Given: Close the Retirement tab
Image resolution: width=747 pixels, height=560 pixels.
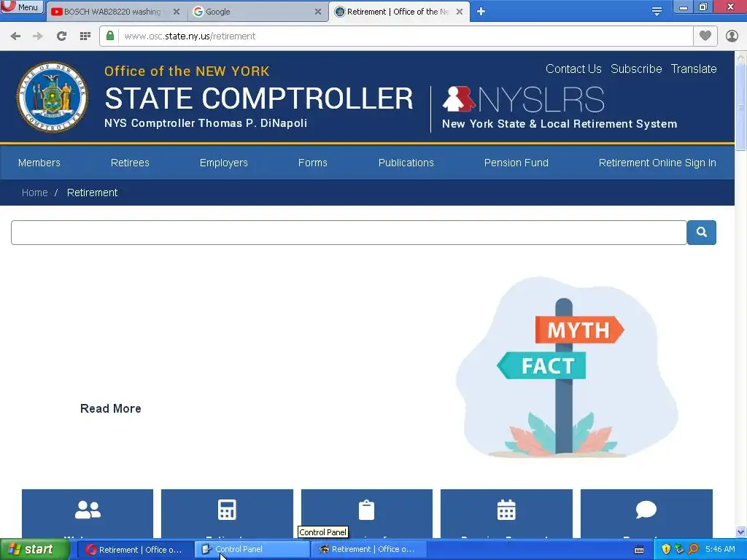Looking at the screenshot, I should (460, 12).
